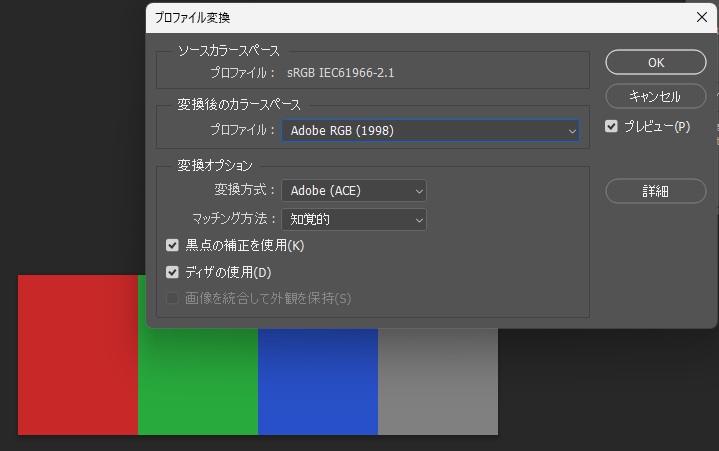
Task: Click the 変換オプション group label
Action: coord(215,165)
